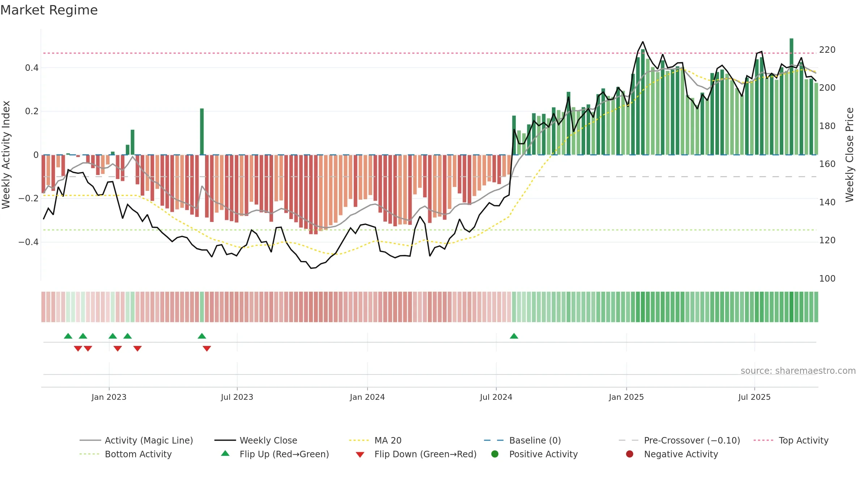Select the Flip Up marker near July 2024
The width and height of the screenshot is (868, 488).
coord(514,336)
